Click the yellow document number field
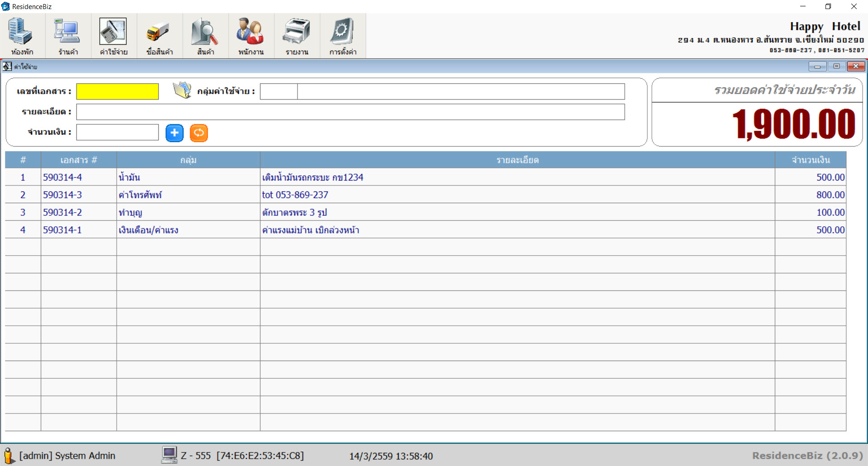868x466 pixels. pos(118,91)
